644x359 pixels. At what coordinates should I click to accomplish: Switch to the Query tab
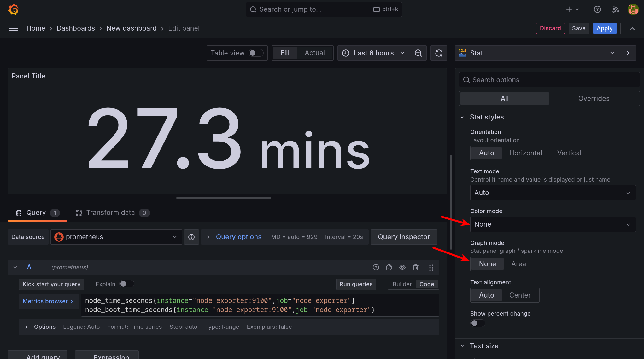point(38,213)
